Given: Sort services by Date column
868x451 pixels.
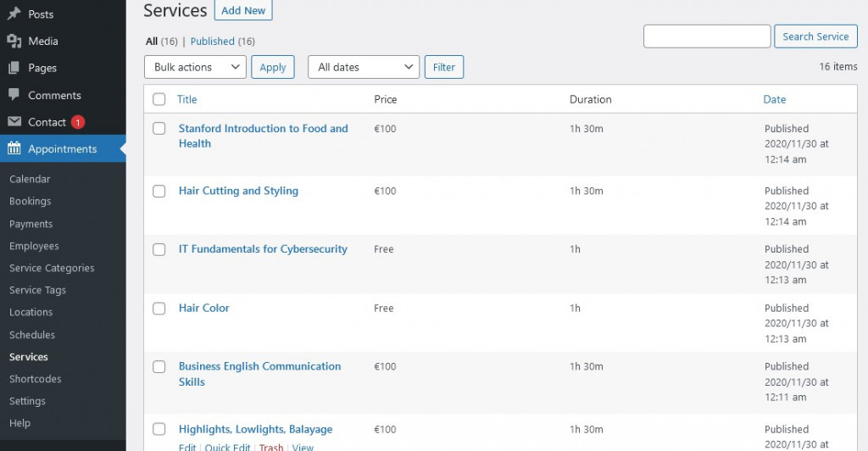Looking at the screenshot, I should point(774,99).
